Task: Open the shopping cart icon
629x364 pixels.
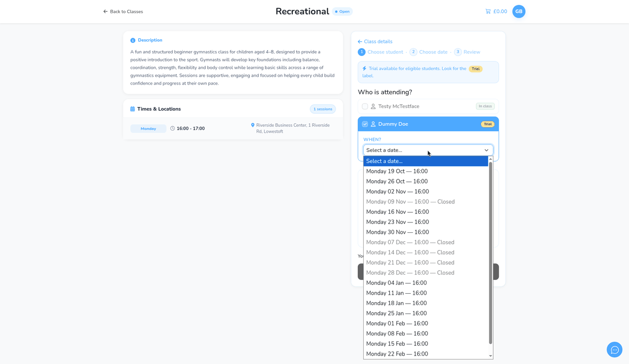Action: pyautogui.click(x=488, y=11)
